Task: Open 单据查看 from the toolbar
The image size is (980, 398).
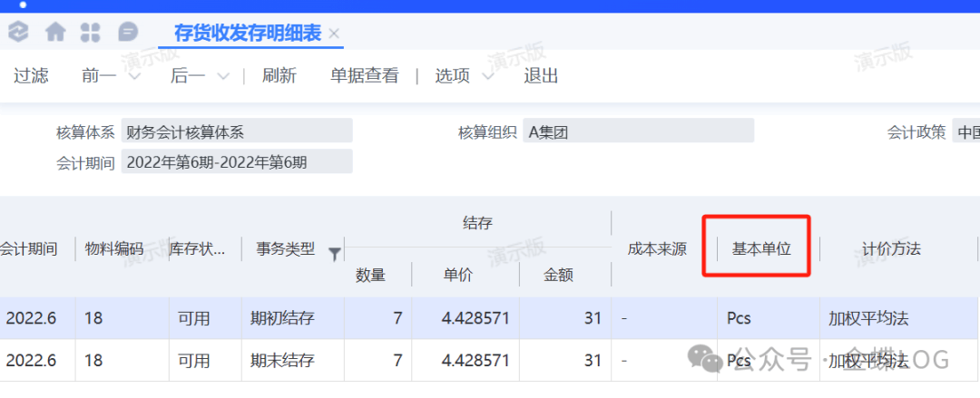Action: (x=364, y=75)
